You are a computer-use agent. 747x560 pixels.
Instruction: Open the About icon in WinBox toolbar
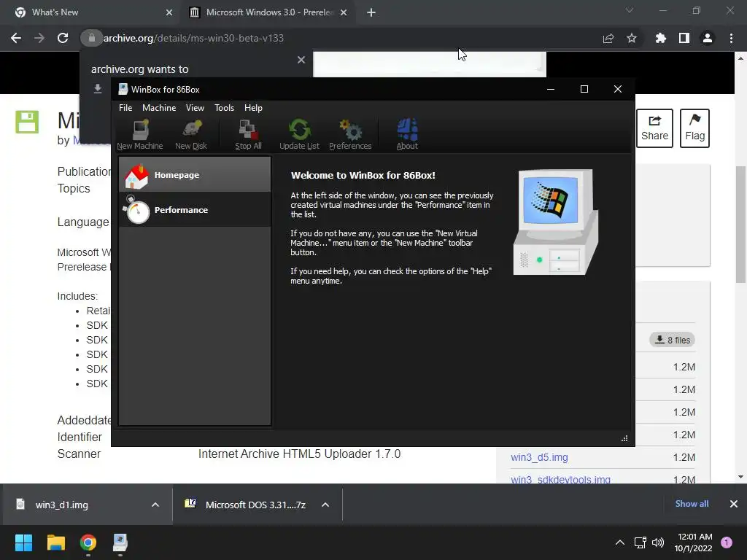[x=407, y=135]
